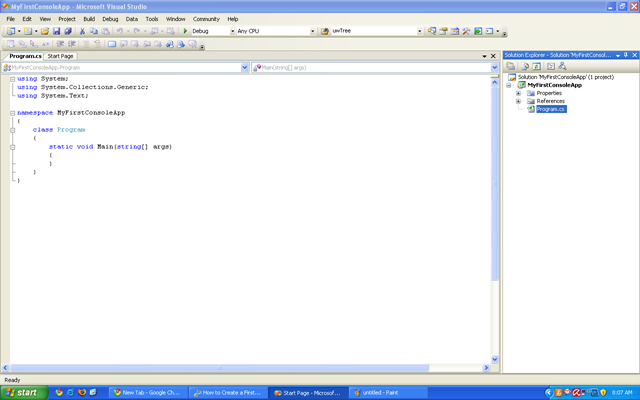Click the Find in Files icon beside uwTree

click(x=325, y=31)
